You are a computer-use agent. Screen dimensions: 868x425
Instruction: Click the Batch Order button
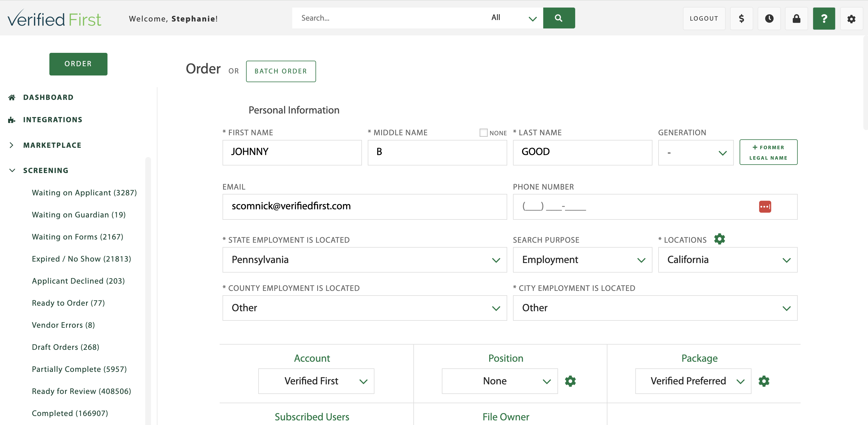pos(281,71)
